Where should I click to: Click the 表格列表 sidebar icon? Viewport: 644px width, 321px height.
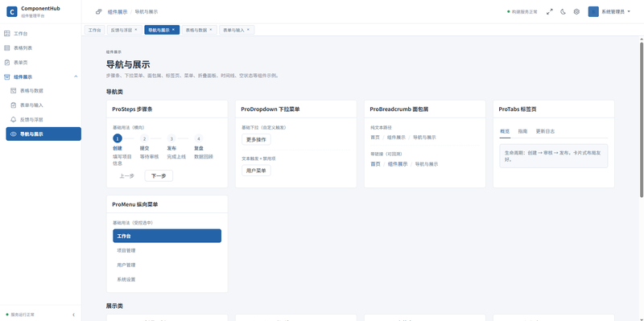(7, 48)
